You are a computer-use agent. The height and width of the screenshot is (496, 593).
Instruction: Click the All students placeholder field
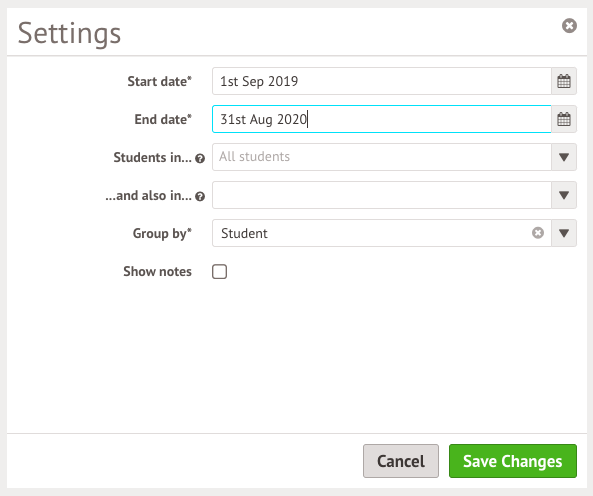click(382, 157)
